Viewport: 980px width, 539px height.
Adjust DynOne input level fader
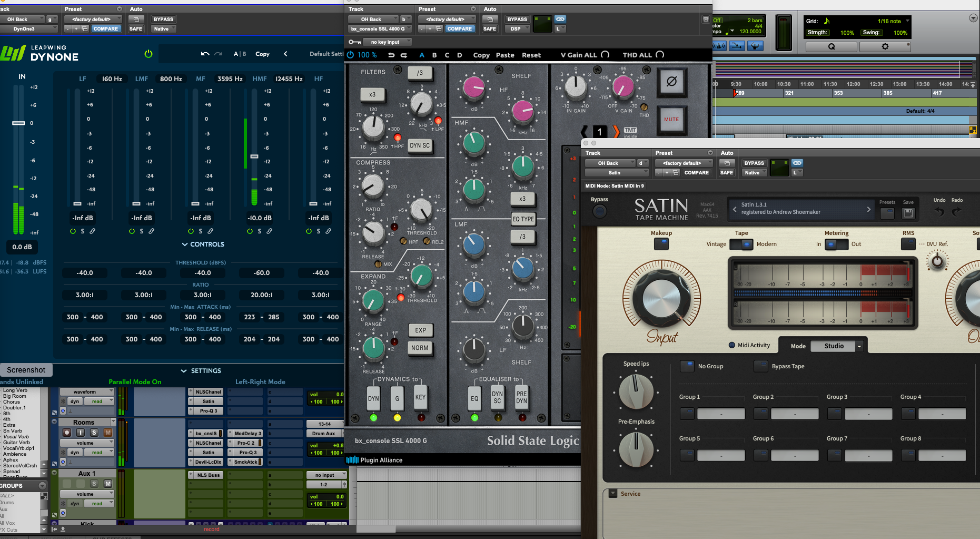point(18,123)
